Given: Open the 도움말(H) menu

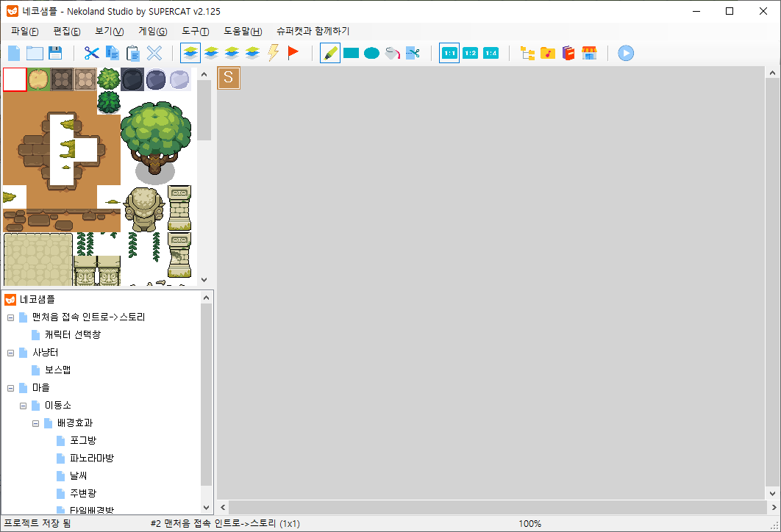Looking at the screenshot, I should [243, 32].
